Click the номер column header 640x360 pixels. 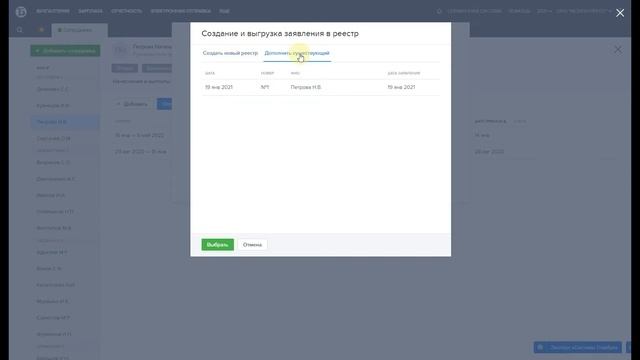pyautogui.click(x=267, y=73)
